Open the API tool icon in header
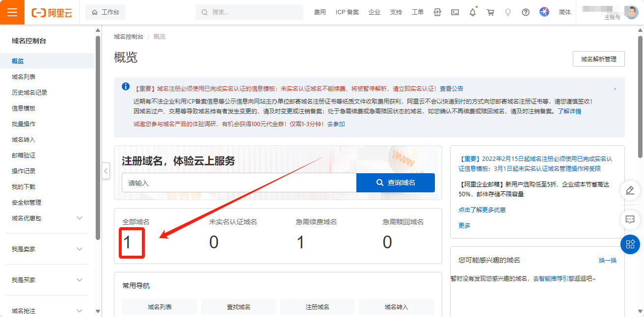This screenshot has height=317, width=644. [437, 12]
